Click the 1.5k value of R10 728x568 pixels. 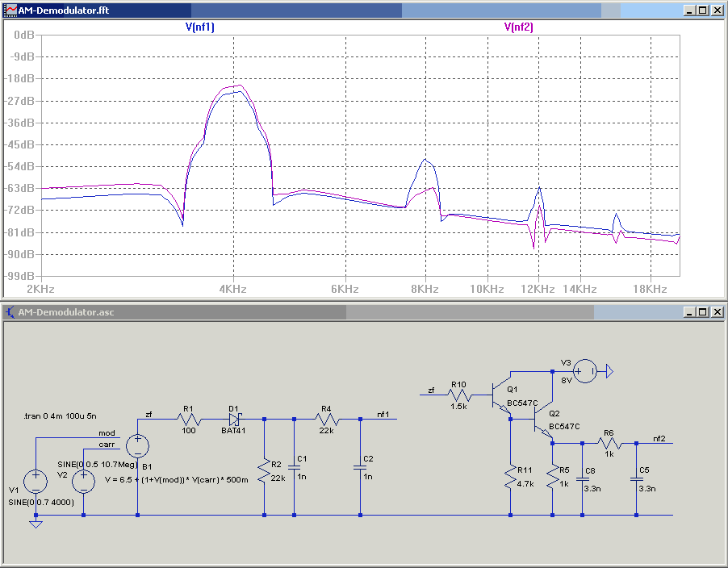point(458,407)
